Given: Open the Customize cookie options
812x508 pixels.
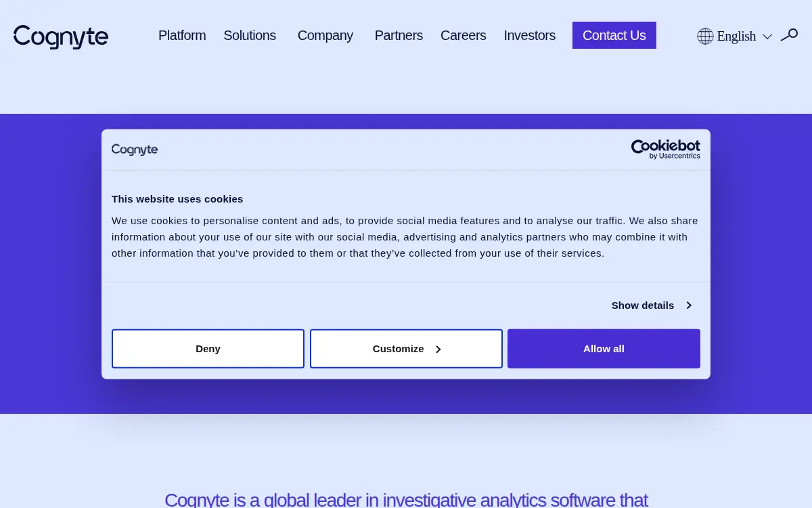Looking at the screenshot, I should [406, 349].
